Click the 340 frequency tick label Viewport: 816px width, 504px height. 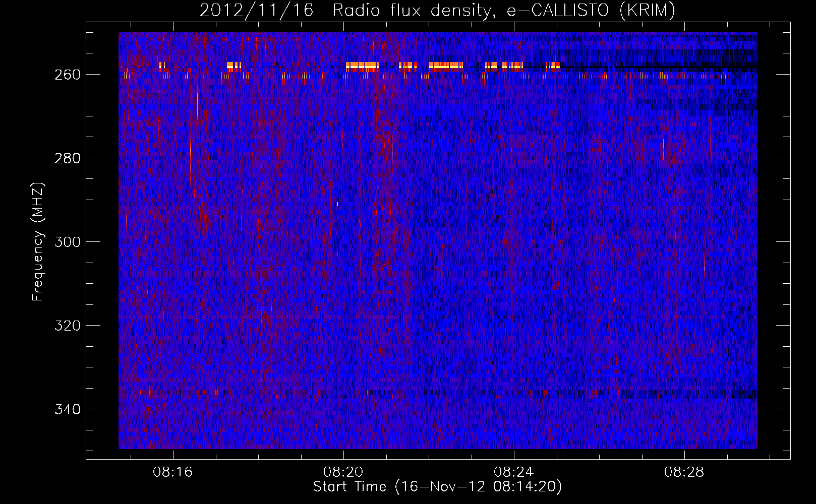tap(68, 409)
